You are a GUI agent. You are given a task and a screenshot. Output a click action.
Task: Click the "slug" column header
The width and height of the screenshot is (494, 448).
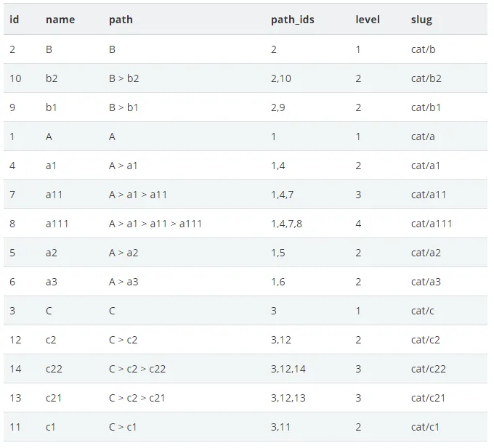[421, 20]
